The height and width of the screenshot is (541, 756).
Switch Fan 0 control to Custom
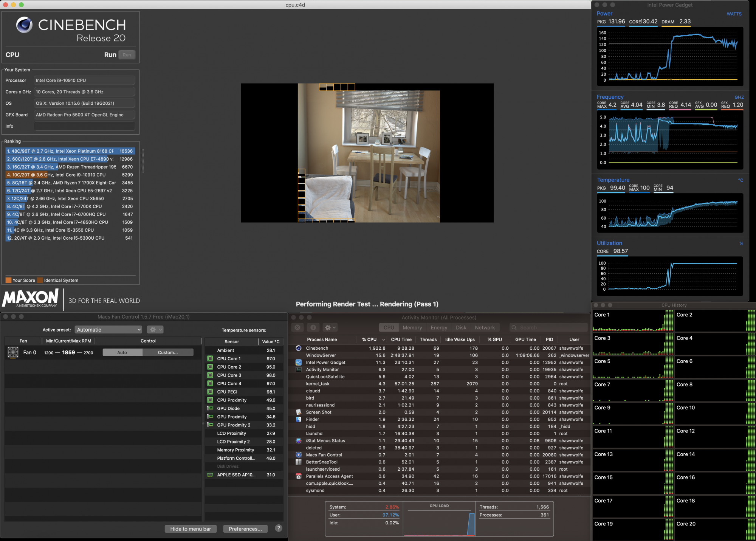[x=168, y=352]
